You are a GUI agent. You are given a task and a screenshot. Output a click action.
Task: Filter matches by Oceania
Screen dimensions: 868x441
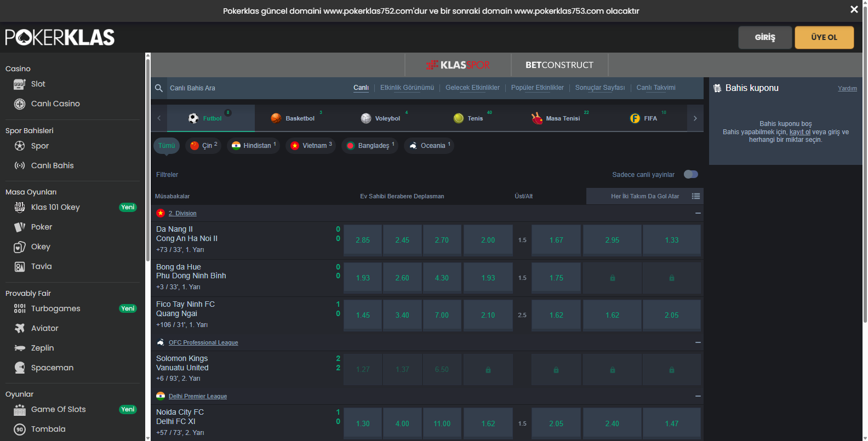pos(429,146)
